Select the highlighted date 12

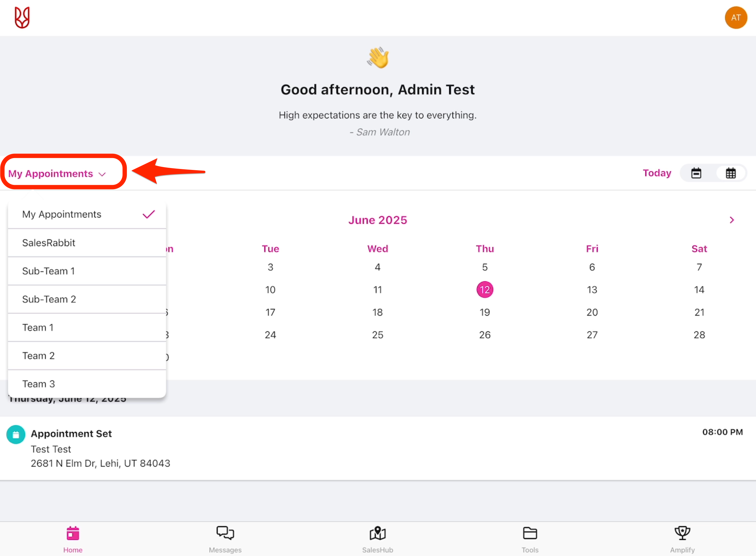[x=485, y=290]
